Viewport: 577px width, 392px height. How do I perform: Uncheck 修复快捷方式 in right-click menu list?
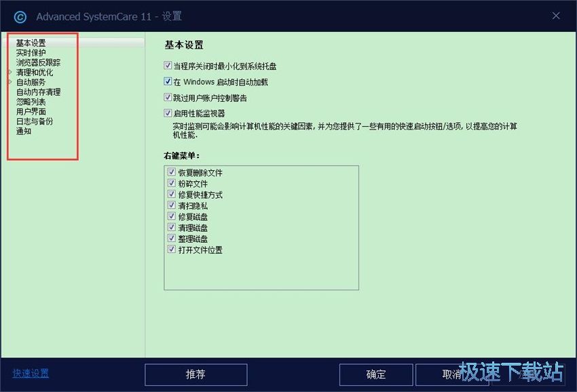[x=172, y=194]
